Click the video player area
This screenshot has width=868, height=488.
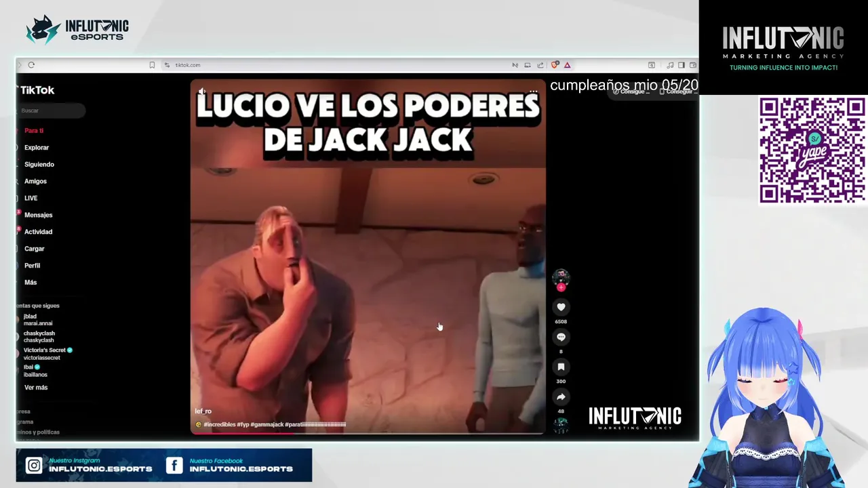[368, 256]
